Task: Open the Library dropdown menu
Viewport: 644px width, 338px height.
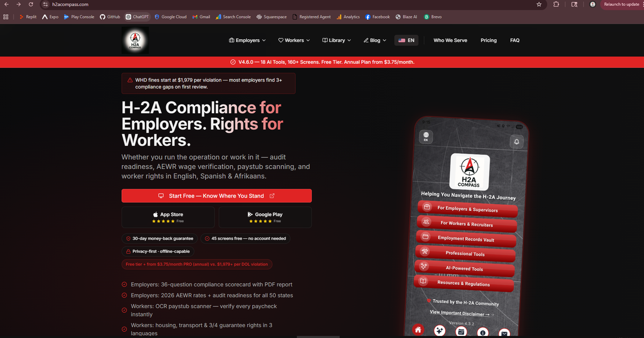Action: 336,40
